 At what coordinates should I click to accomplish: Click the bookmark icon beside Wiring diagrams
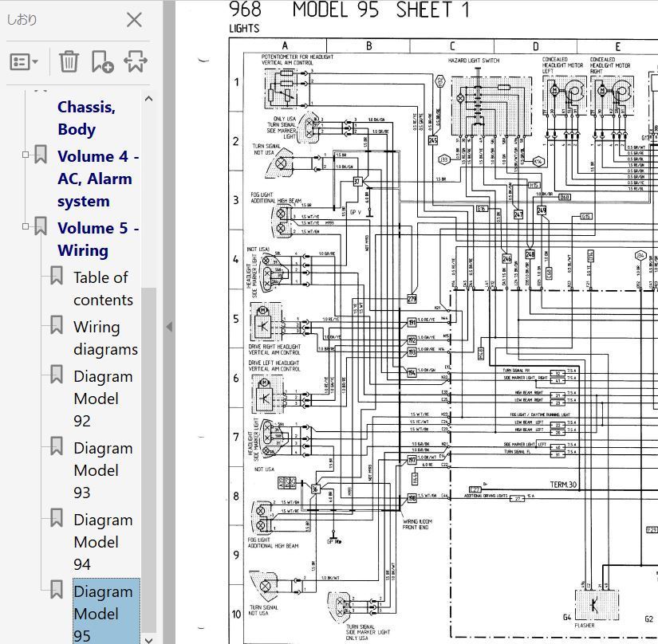coord(57,325)
